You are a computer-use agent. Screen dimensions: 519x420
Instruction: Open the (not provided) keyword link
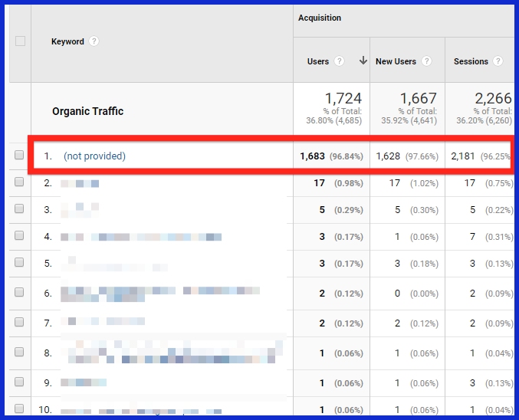[94, 156]
